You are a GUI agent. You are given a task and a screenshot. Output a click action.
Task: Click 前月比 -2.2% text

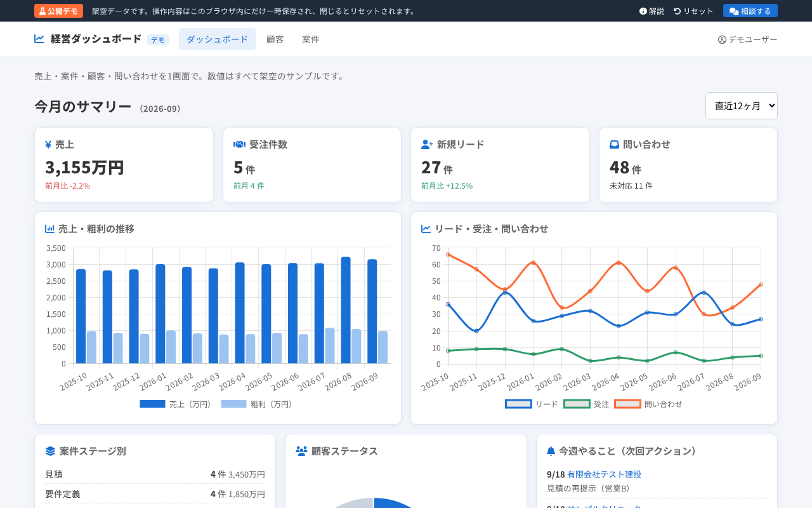[67, 186]
